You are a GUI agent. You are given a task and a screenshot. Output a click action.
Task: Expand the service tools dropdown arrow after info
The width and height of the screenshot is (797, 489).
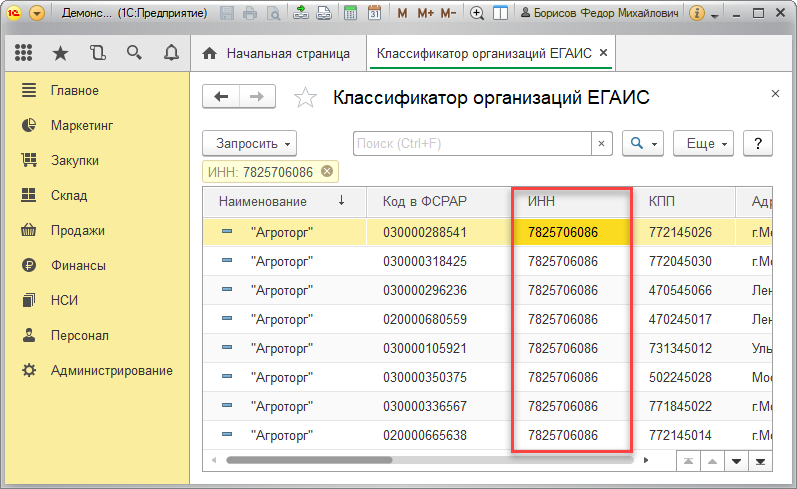pyautogui.click(x=715, y=16)
